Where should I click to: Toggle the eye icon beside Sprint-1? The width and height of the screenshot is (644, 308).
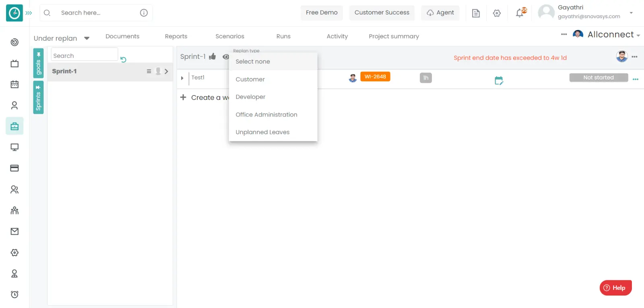point(225,57)
